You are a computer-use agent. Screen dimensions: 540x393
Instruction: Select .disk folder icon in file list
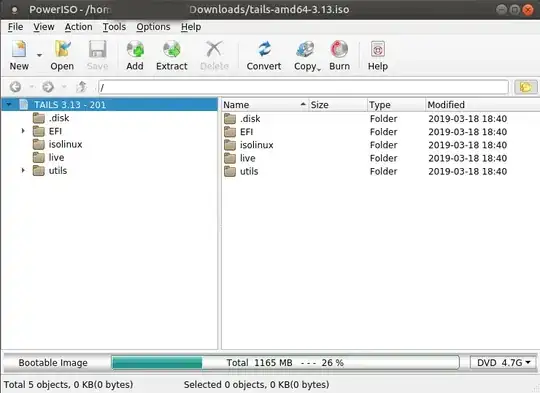[x=230, y=119]
